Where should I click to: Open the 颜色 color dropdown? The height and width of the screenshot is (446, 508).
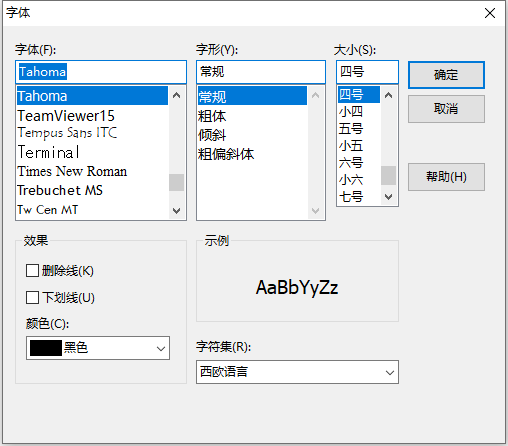[x=98, y=348]
